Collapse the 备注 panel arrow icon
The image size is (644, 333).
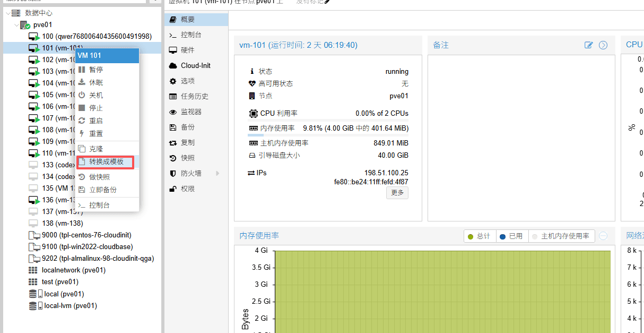(603, 45)
